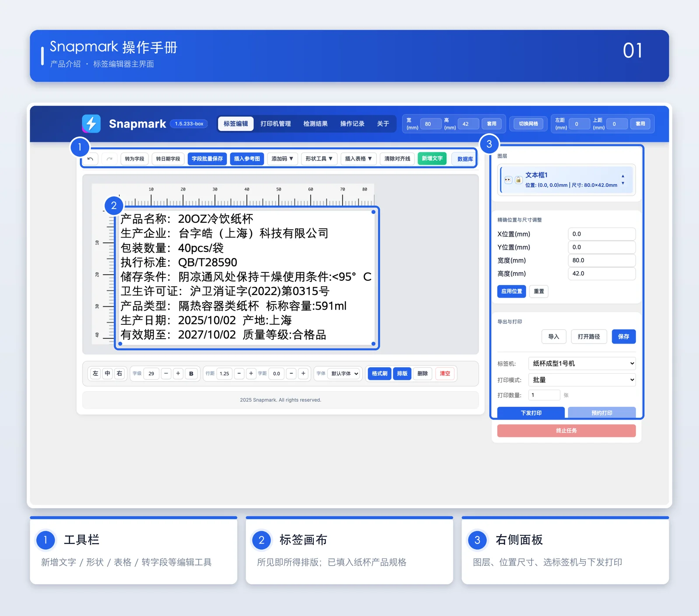Expand the 插入表格 dropdown
The image size is (699, 616).
pyautogui.click(x=358, y=159)
